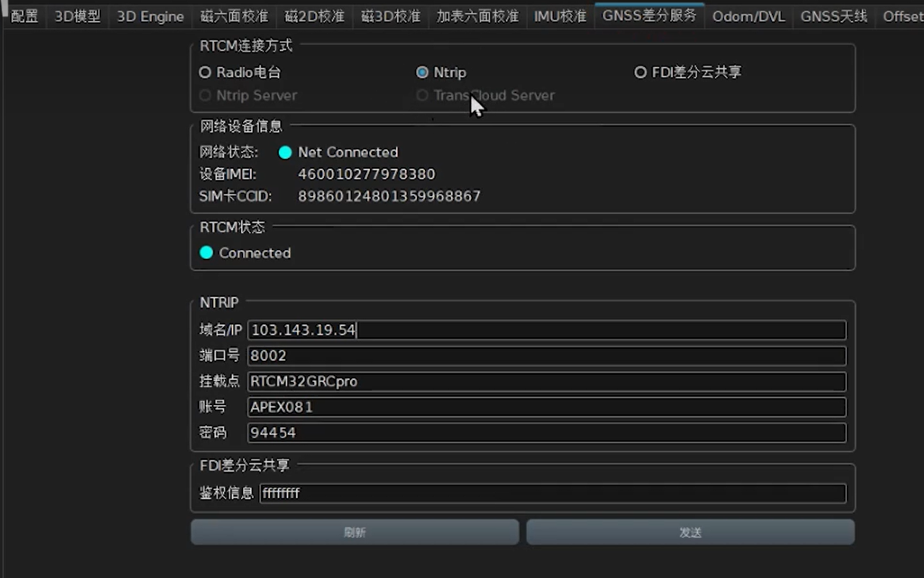This screenshot has height=578, width=924.
Task: Switch to 磁六面校准 tab
Action: [234, 16]
